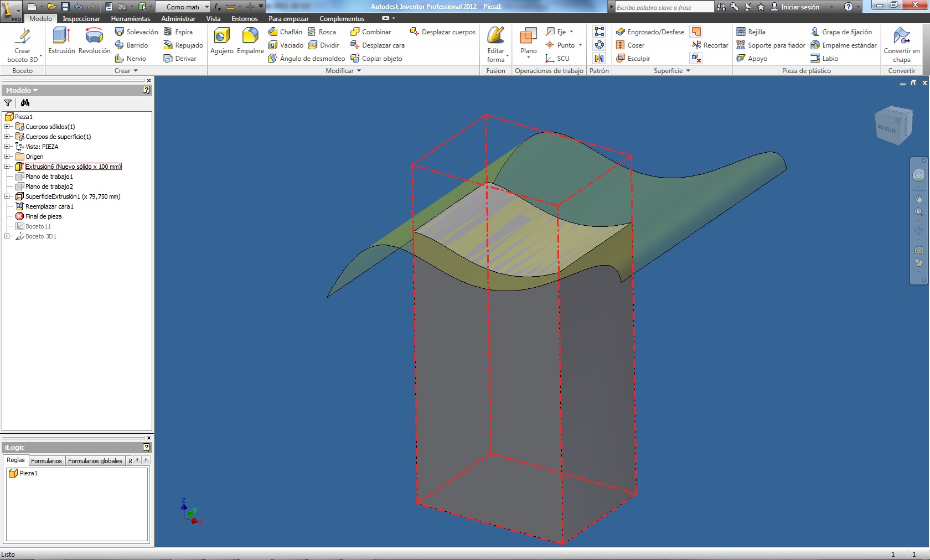The image size is (930, 560).
Task: Click the keyword search field
Action: tap(664, 7)
